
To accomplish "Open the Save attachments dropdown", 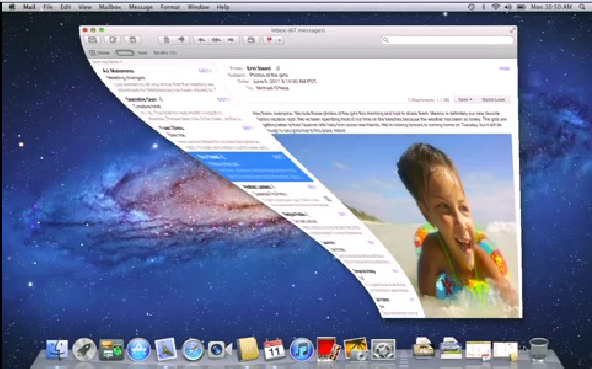I will click(465, 100).
